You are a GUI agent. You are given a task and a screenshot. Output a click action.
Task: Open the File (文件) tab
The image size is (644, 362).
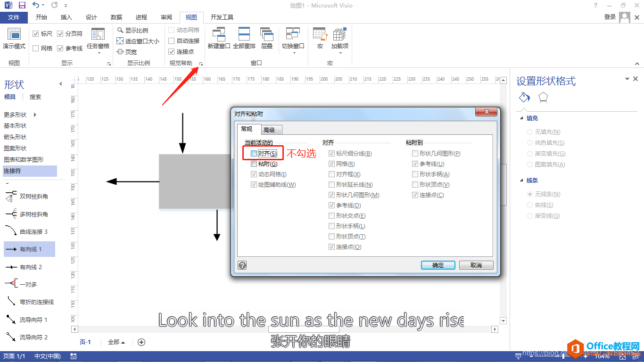coord(14,17)
